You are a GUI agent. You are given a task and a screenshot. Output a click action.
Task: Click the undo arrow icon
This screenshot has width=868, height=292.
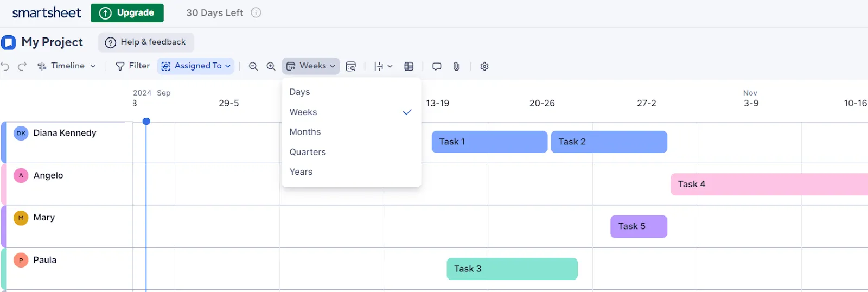(5, 66)
